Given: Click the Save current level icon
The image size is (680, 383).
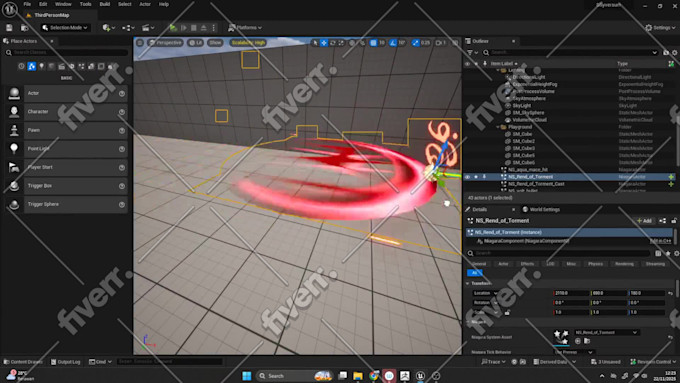Looking at the screenshot, I should 10,28.
